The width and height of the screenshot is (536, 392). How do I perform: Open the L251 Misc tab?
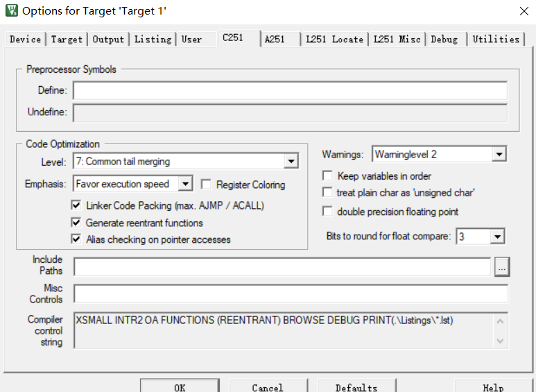pos(397,40)
